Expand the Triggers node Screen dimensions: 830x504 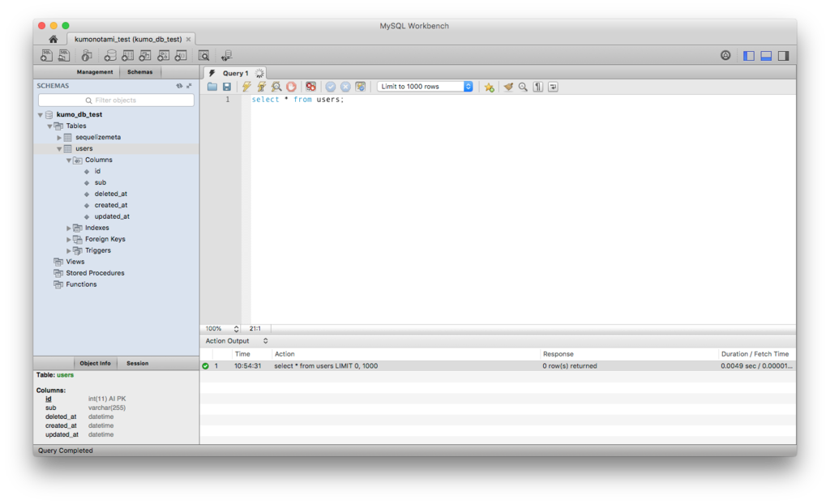point(69,251)
